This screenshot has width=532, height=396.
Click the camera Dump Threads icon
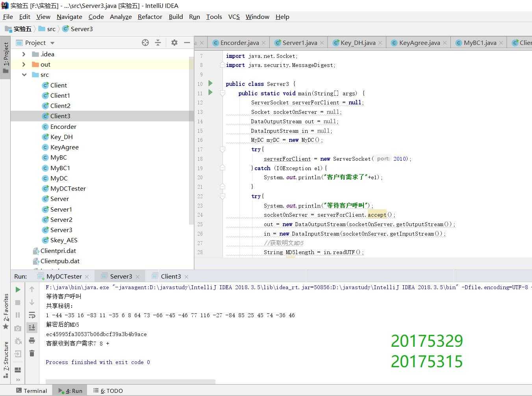click(x=18, y=328)
